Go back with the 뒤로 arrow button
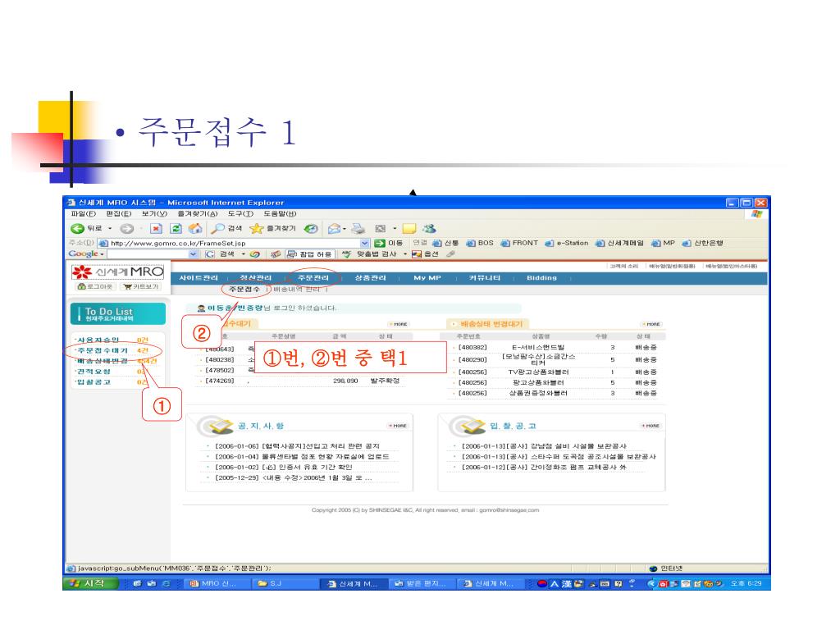Image resolution: width=840 pixels, height=630 pixels. tap(86, 228)
